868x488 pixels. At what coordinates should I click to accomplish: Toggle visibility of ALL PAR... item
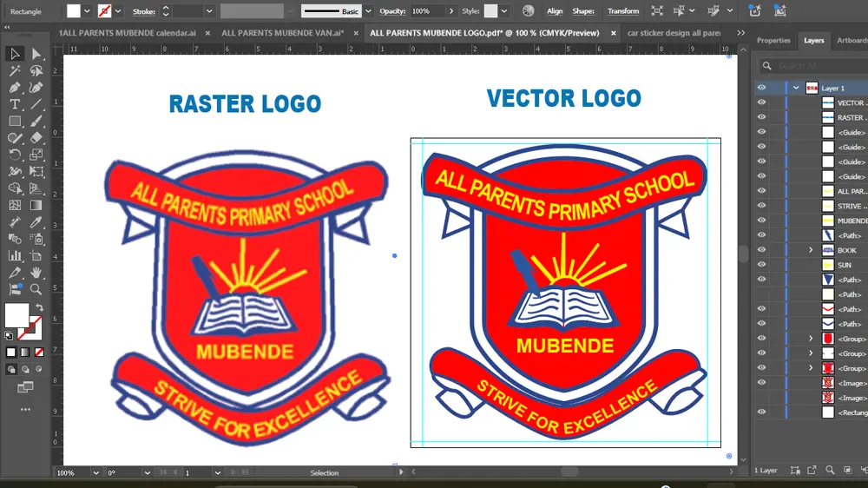pos(762,190)
